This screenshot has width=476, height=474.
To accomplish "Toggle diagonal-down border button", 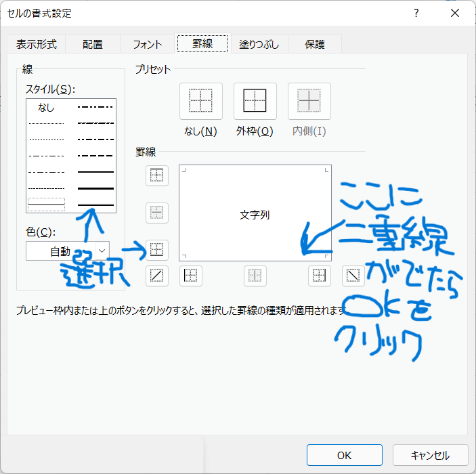I will (353, 276).
